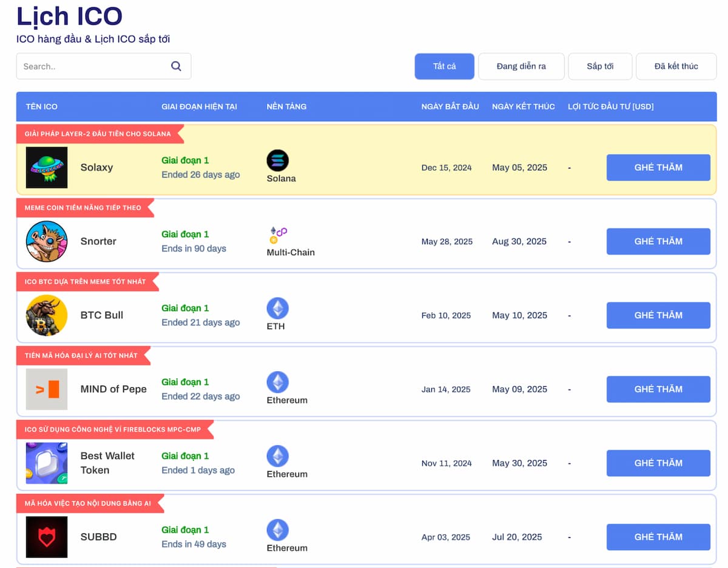Click the SUBBD red heart logo
The height and width of the screenshot is (568, 728).
coord(47,537)
